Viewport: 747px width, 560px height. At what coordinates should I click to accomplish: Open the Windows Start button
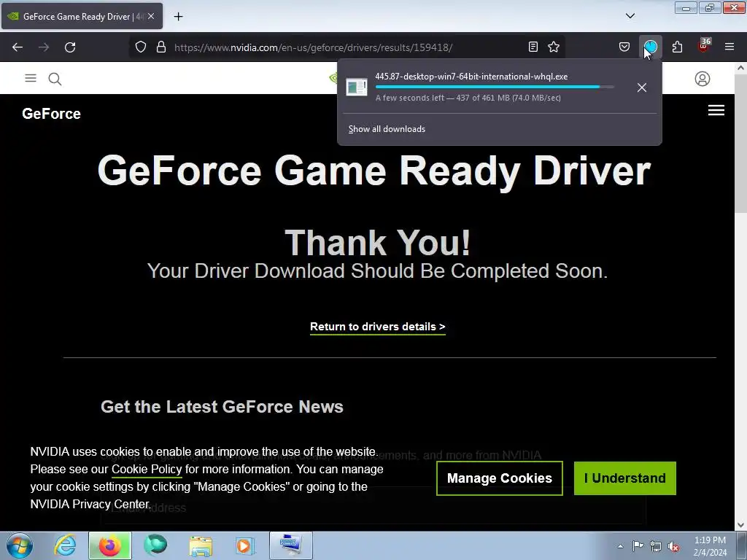click(19, 545)
